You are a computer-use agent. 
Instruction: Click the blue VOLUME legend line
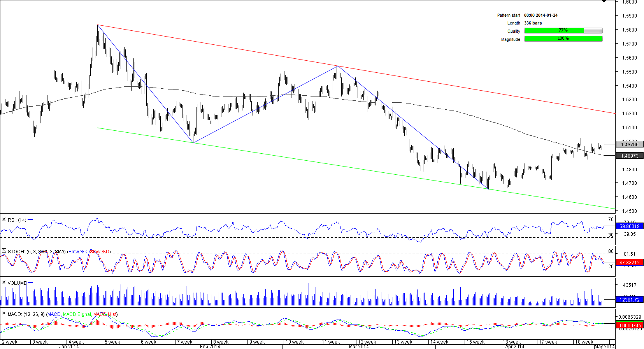point(31,283)
